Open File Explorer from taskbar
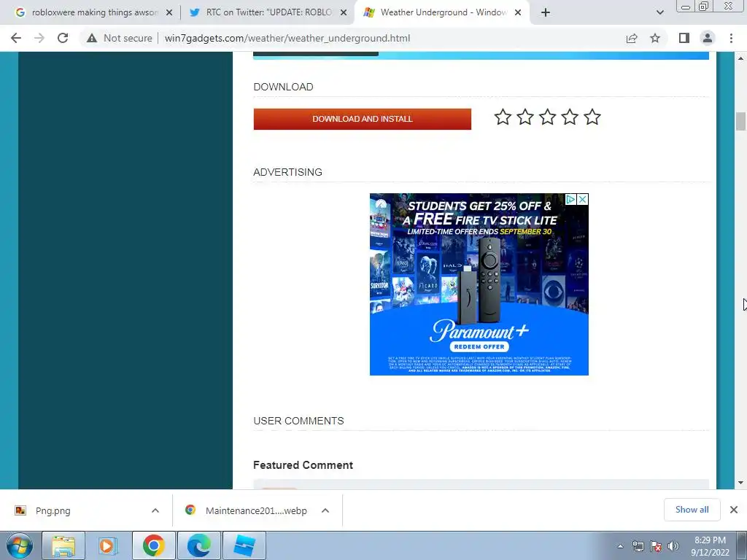The width and height of the screenshot is (747, 560). tap(63, 545)
